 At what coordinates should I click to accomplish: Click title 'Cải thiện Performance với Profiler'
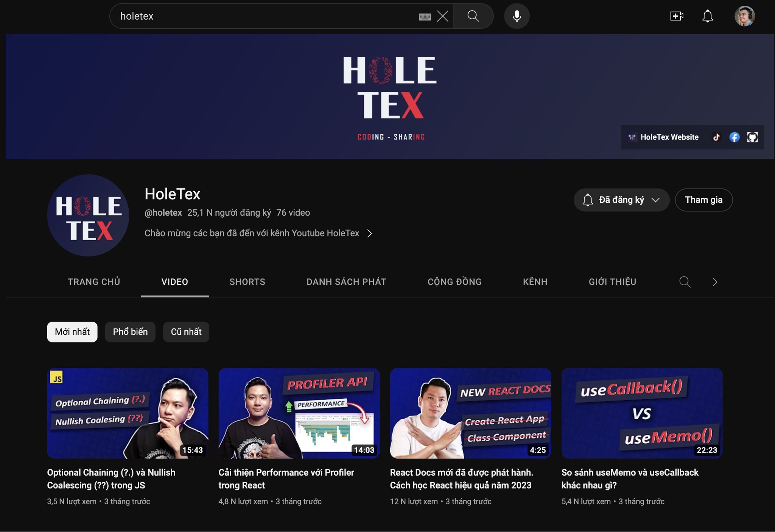[286, 479]
